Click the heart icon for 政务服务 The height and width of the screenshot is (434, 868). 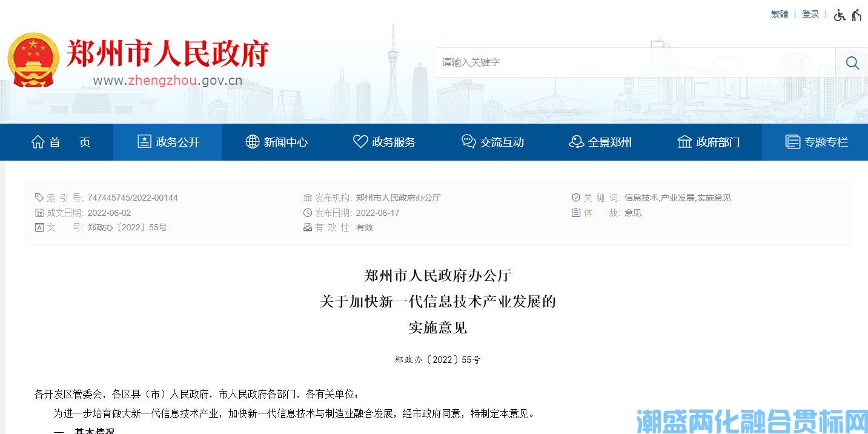click(360, 142)
